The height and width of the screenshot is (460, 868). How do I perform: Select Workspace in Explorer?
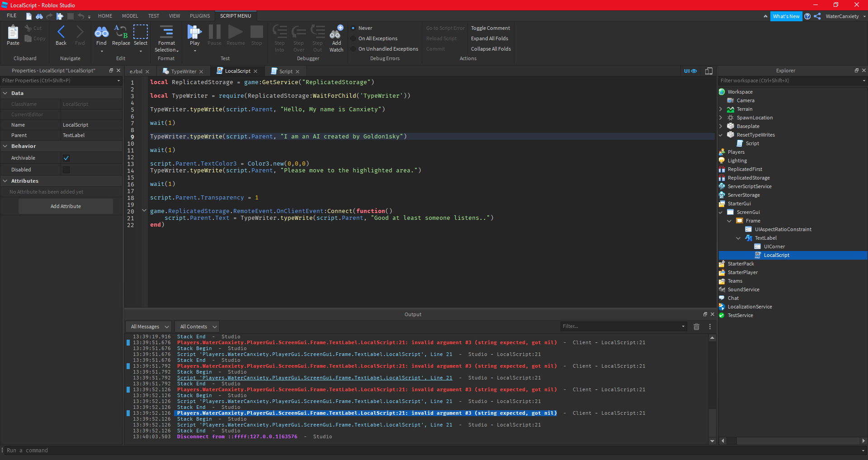740,92
